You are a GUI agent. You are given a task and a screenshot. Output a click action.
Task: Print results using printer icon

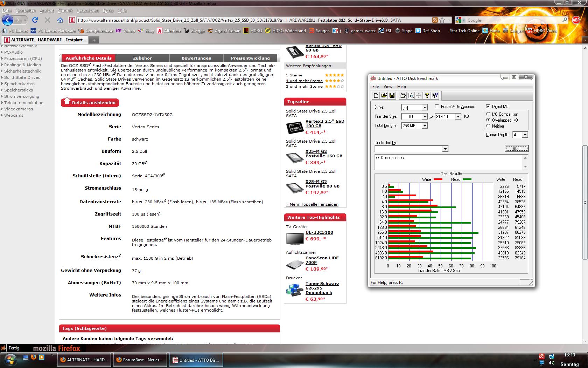(402, 95)
